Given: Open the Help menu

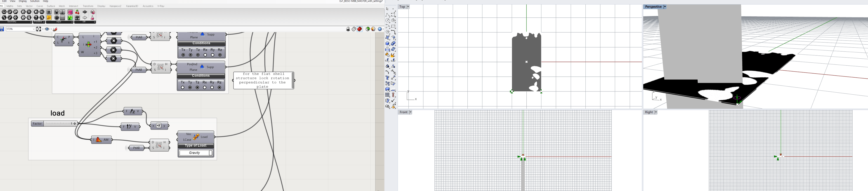Looking at the screenshot, I should [45, 1].
